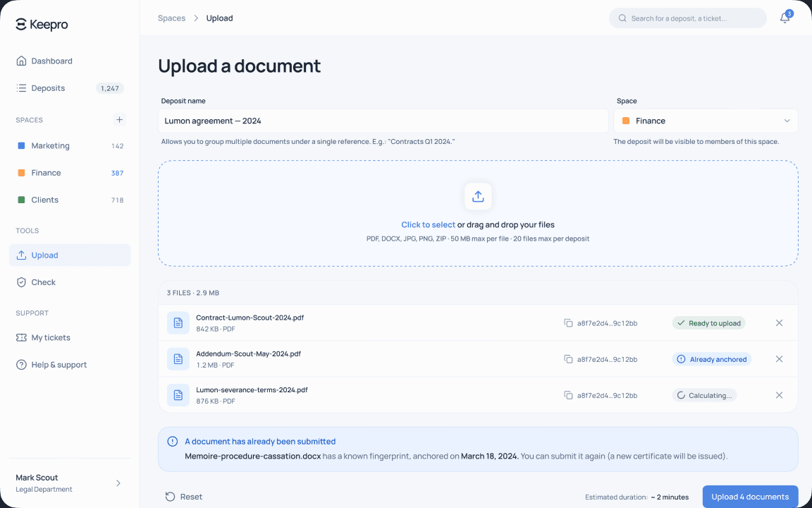The height and width of the screenshot is (508, 812).
Task: Click the Finance orange swatch in sidebar
Action: pyautogui.click(x=21, y=173)
